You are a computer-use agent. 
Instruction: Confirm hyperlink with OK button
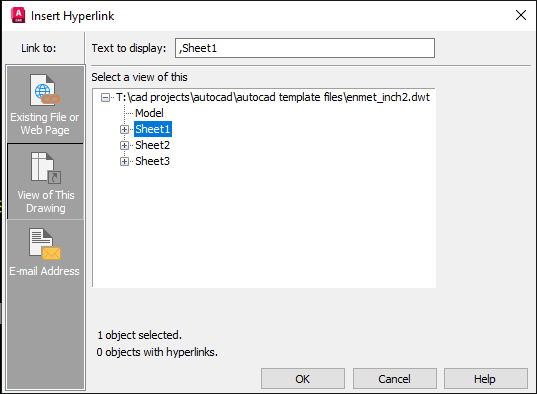coord(303,379)
